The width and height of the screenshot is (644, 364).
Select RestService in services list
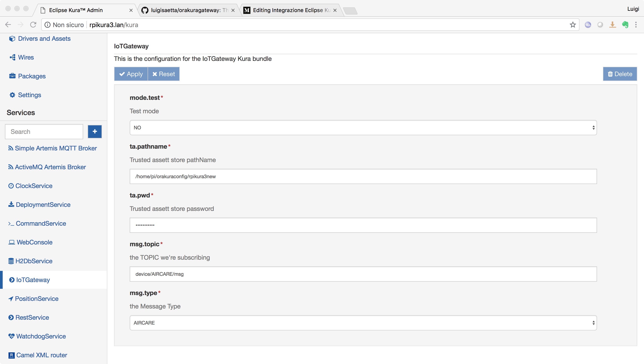(x=32, y=317)
